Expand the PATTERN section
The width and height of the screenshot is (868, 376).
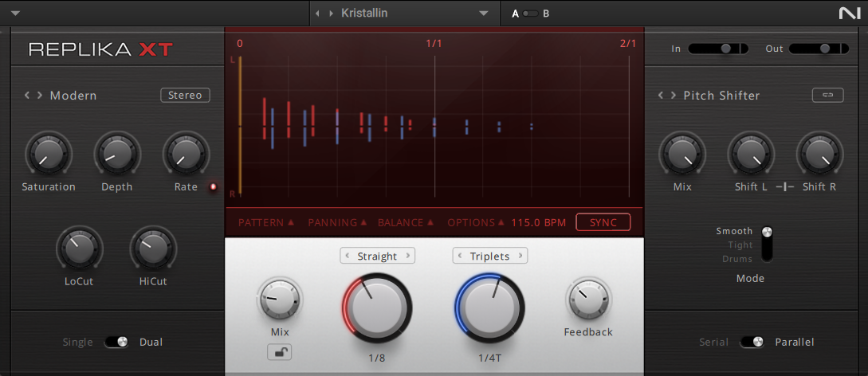click(265, 222)
